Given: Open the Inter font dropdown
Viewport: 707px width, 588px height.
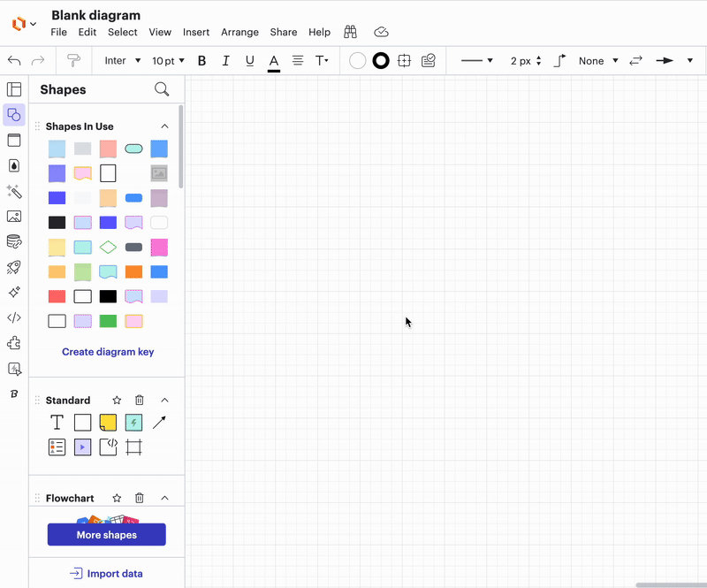Looking at the screenshot, I should [123, 60].
